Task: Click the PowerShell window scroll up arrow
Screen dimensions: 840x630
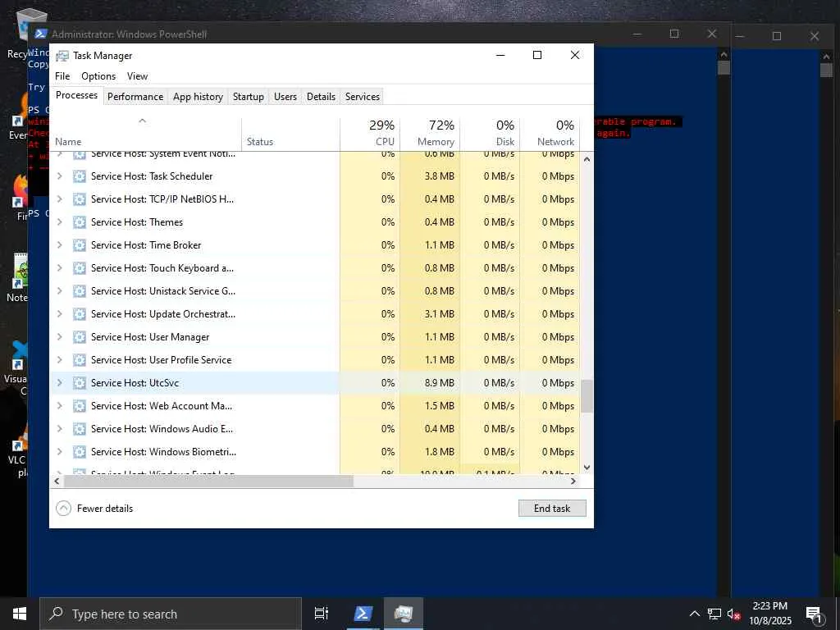Action: (x=724, y=54)
